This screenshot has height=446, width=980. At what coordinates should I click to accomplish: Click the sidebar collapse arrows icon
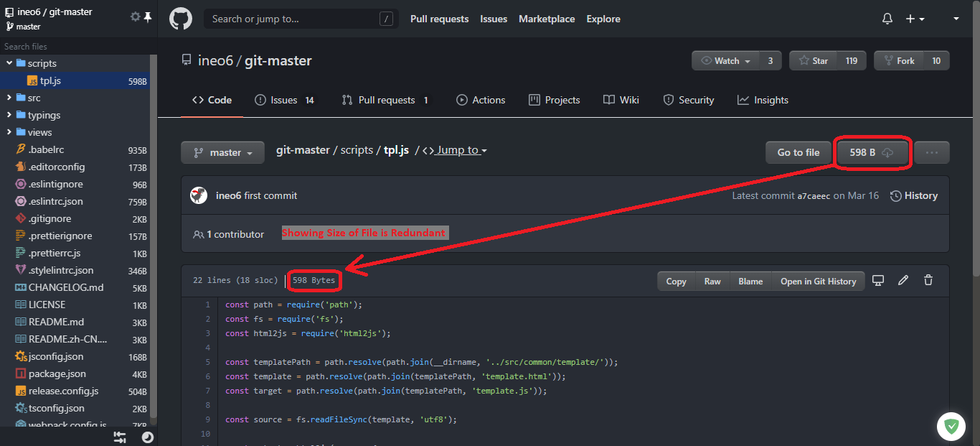point(120,437)
